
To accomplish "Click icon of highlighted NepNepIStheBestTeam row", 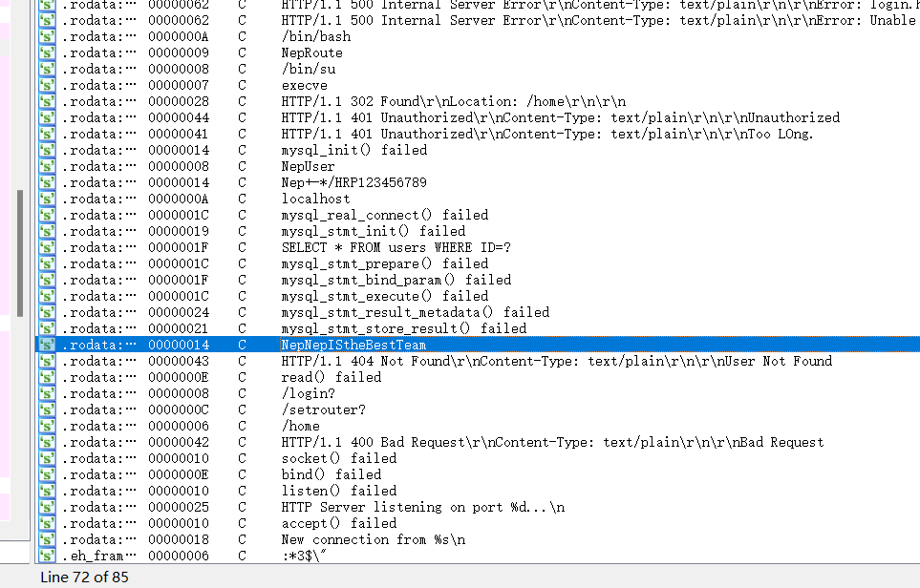I will [x=46, y=345].
